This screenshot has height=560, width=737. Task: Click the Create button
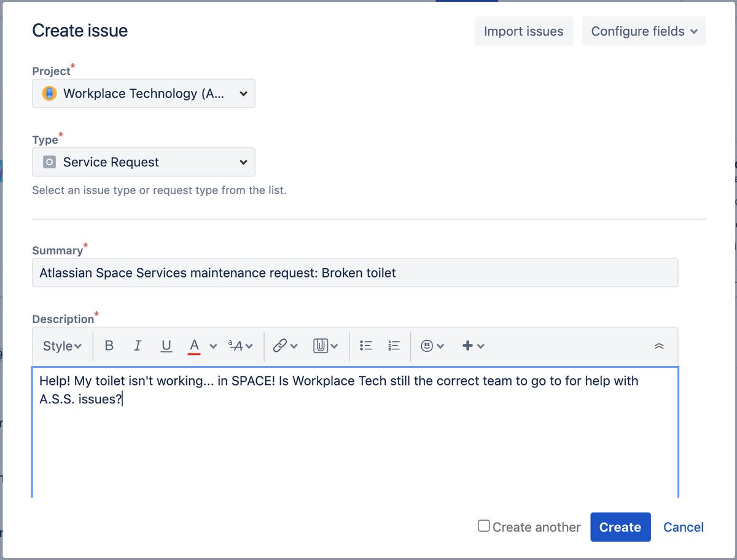(620, 527)
